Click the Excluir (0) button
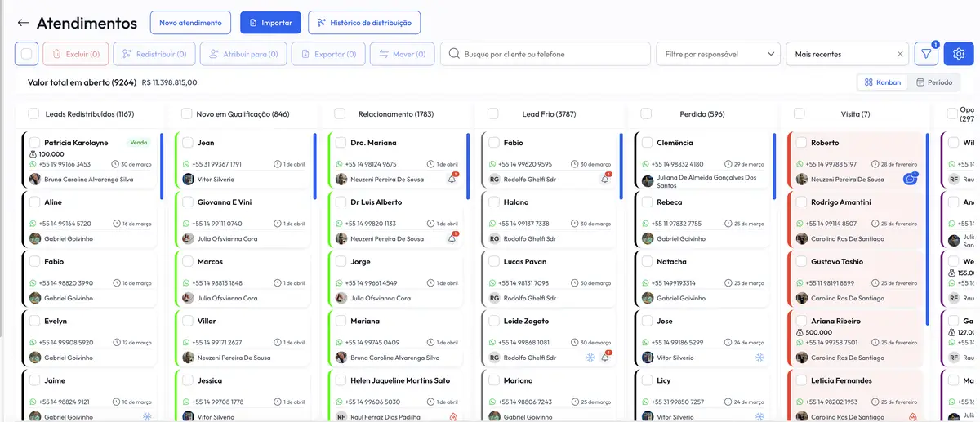 75,54
